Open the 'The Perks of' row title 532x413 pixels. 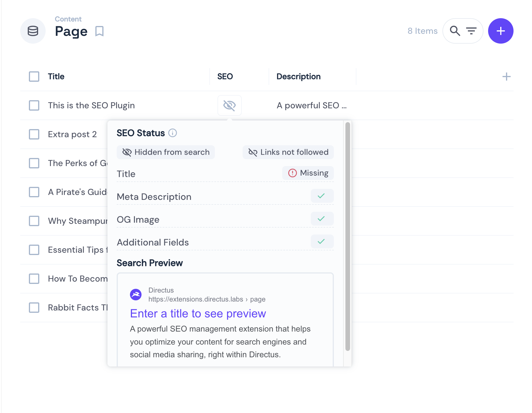click(78, 163)
